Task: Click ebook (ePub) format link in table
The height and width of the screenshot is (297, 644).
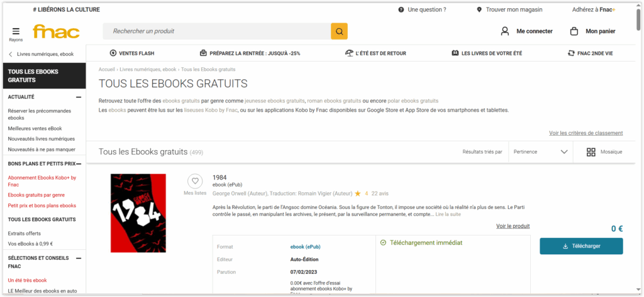Action: [305, 247]
